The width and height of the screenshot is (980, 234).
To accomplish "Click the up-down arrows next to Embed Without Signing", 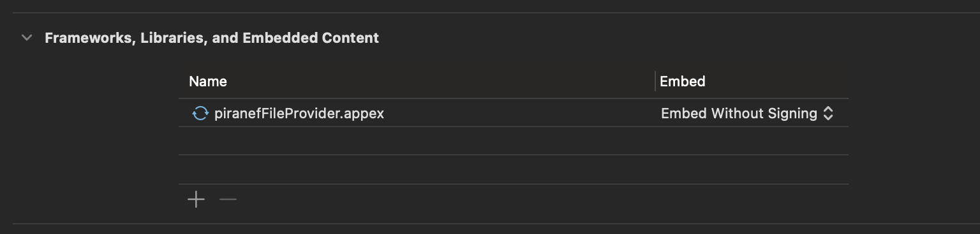I will 828,114.
